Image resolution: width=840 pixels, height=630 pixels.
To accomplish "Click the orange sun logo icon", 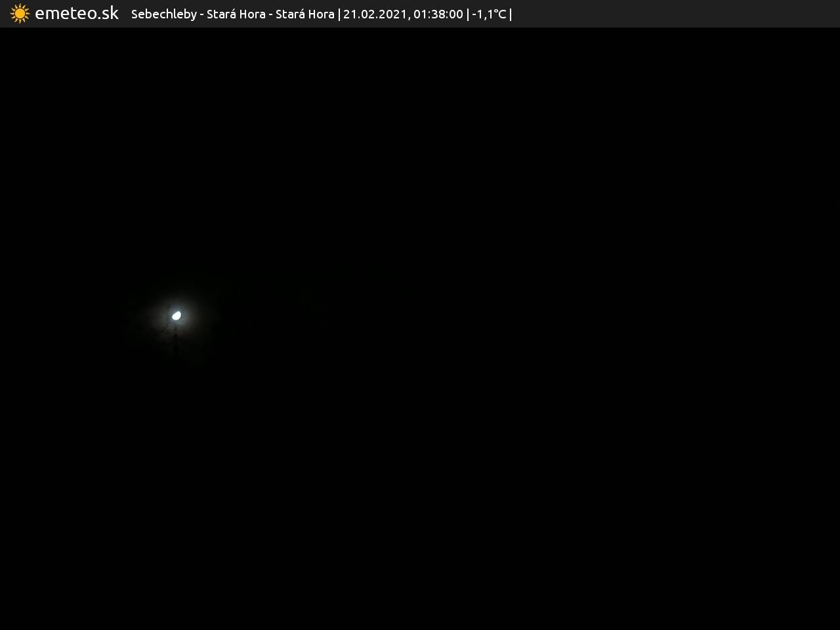I will [x=20, y=14].
